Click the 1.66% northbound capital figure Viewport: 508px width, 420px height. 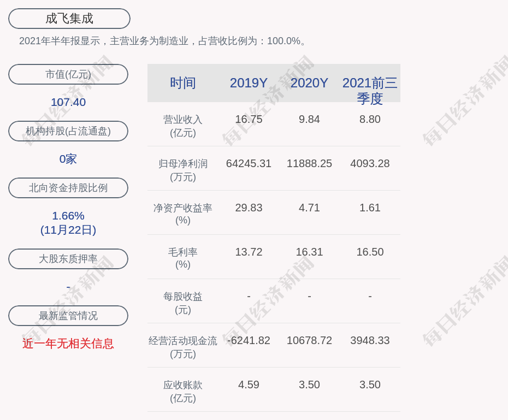68,216
